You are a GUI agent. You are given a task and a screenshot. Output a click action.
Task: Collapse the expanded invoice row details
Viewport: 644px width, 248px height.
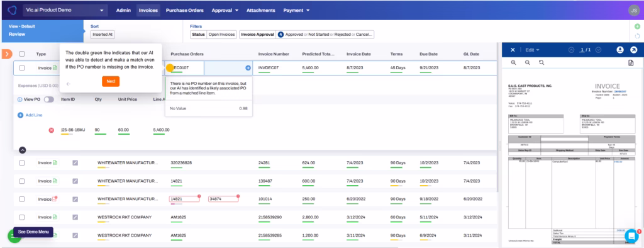click(x=23, y=150)
